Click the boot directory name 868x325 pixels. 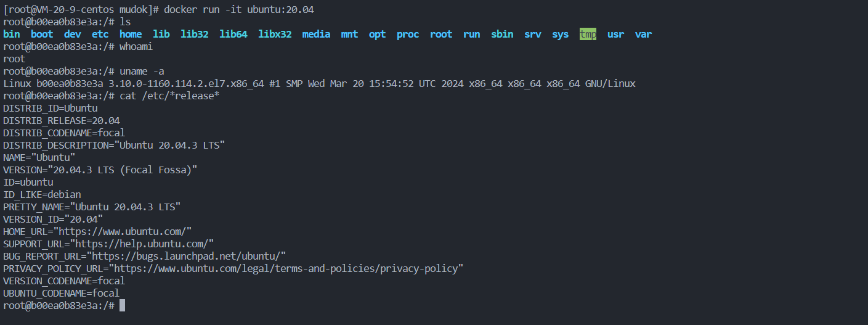click(42, 35)
